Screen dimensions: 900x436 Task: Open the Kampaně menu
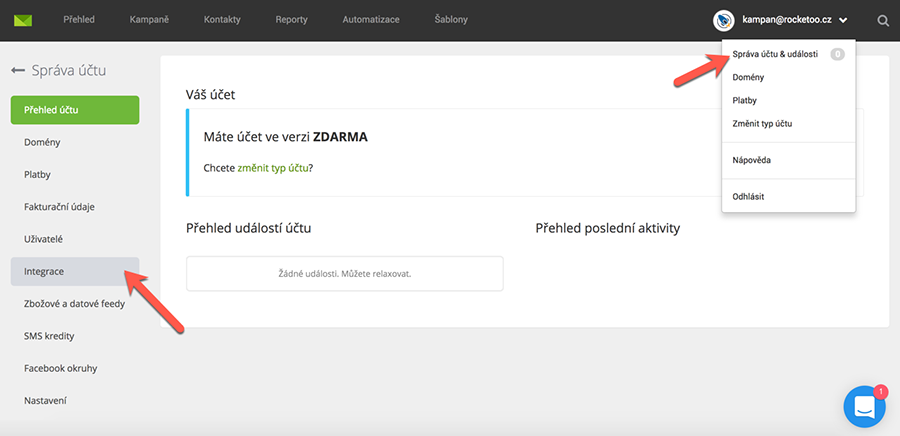(x=147, y=20)
